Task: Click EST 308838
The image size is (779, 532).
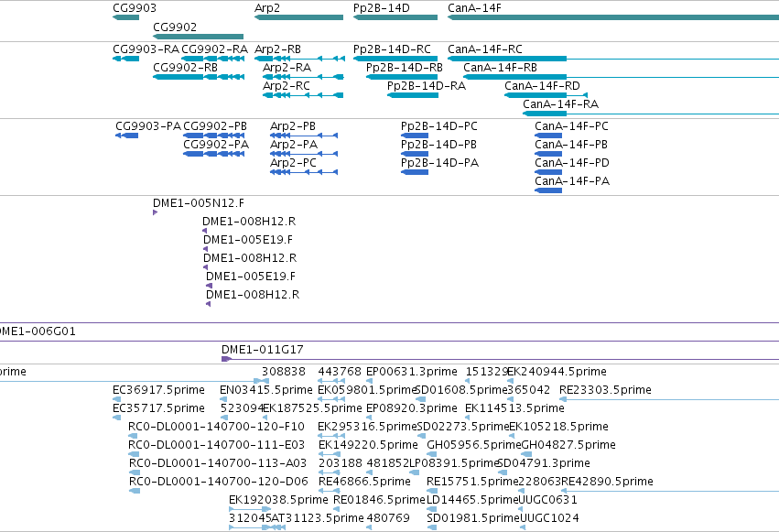Action: pyautogui.click(x=265, y=381)
